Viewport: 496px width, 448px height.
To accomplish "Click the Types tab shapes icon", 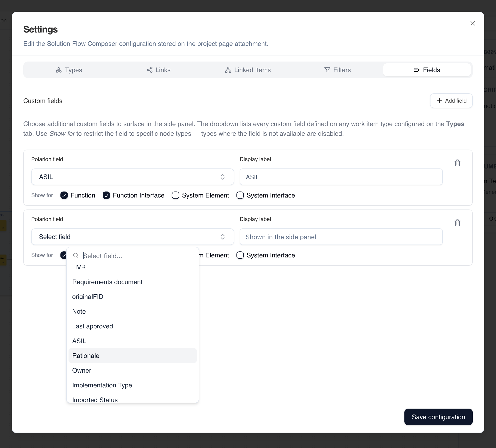I will 59,70.
